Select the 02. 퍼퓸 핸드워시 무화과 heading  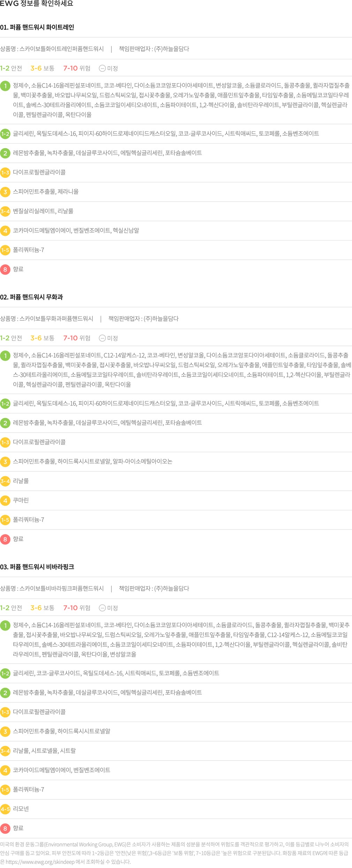tap(31, 297)
